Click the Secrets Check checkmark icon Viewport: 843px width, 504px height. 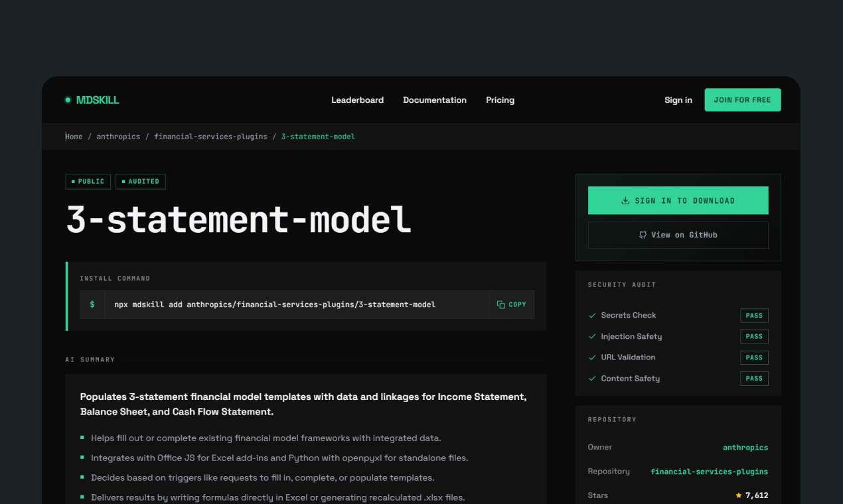(592, 316)
